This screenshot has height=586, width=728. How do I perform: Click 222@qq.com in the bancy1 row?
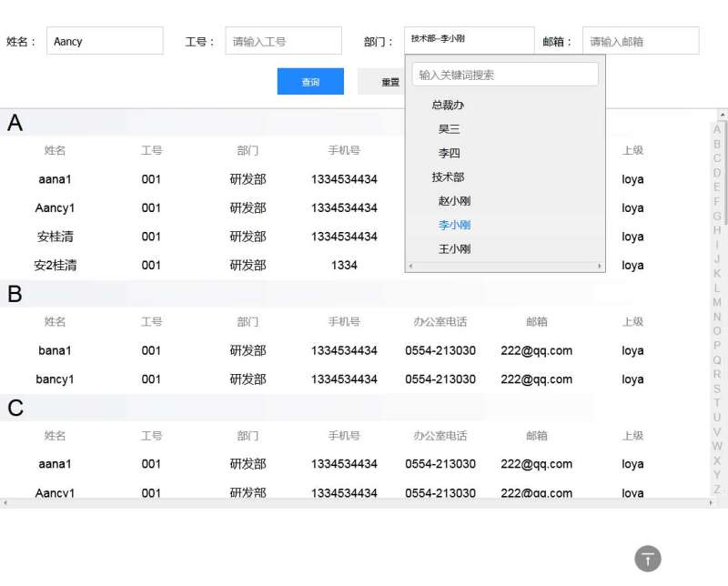(536, 379)
